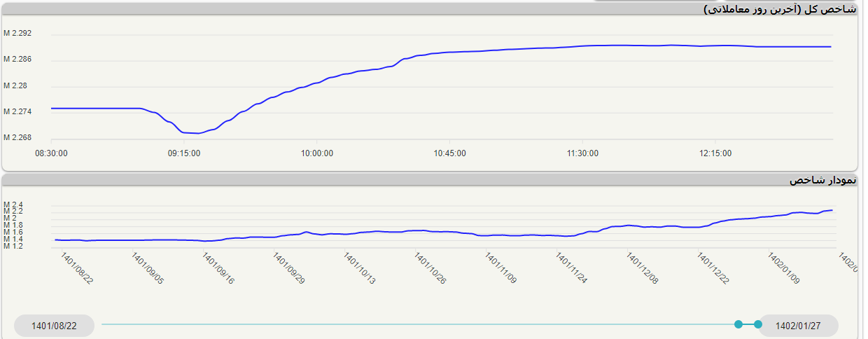
Task: Click the left handle of the date range slider
Action: tap(738, 324)
